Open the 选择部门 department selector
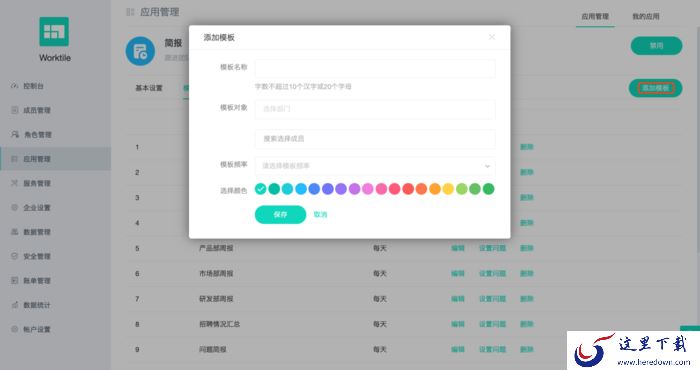The width and height of the screenshot is (700, 370). pyautogui.click(x=375, y=109)
